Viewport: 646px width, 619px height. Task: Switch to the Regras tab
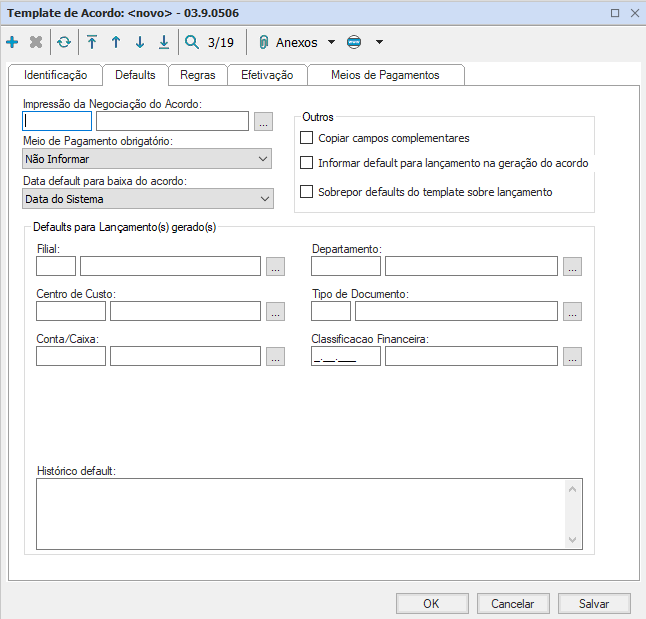click(197, 75)
